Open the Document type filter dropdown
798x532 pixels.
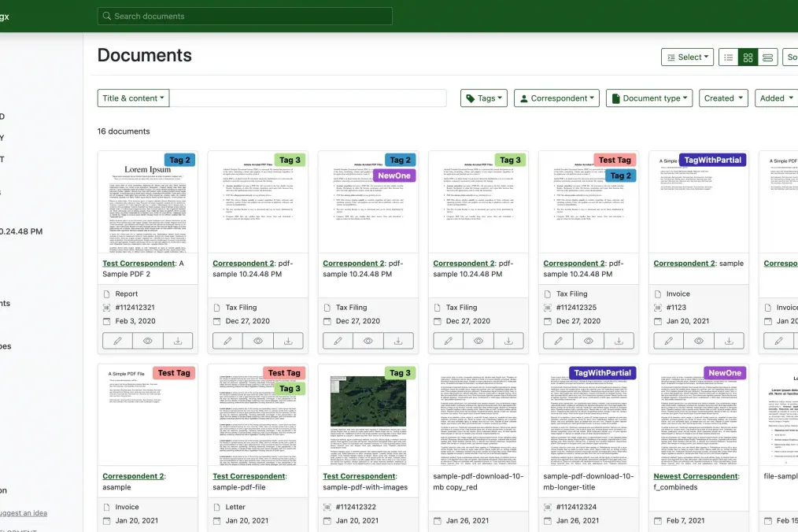(649, 98)
